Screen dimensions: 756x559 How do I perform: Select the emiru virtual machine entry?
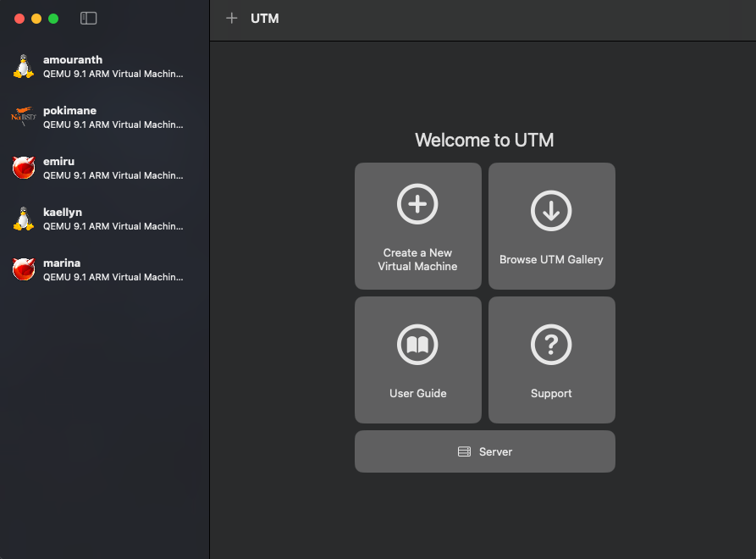click(112, 169)
